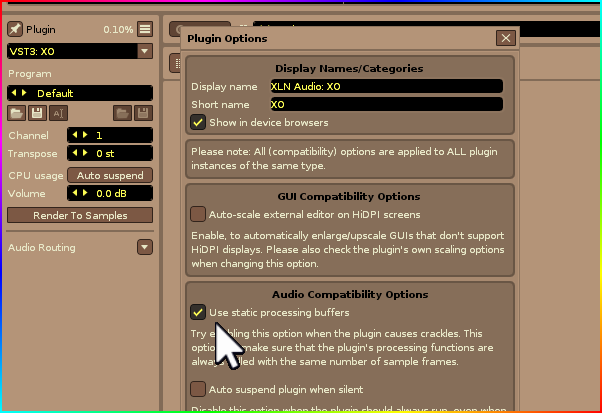Decrease Transpose with its left arrow
This screenshot has width=602, height=413.
point(74,153)
